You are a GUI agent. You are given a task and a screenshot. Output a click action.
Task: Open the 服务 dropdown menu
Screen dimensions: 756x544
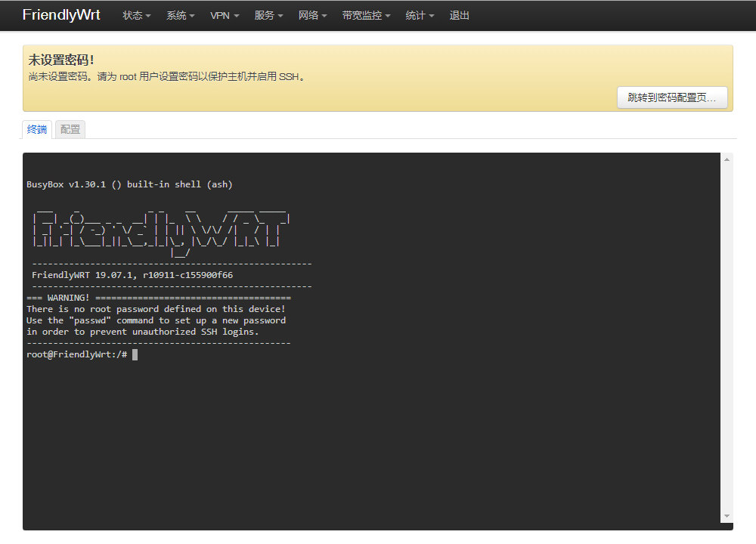pyautogui.click(x=268, y=15)
